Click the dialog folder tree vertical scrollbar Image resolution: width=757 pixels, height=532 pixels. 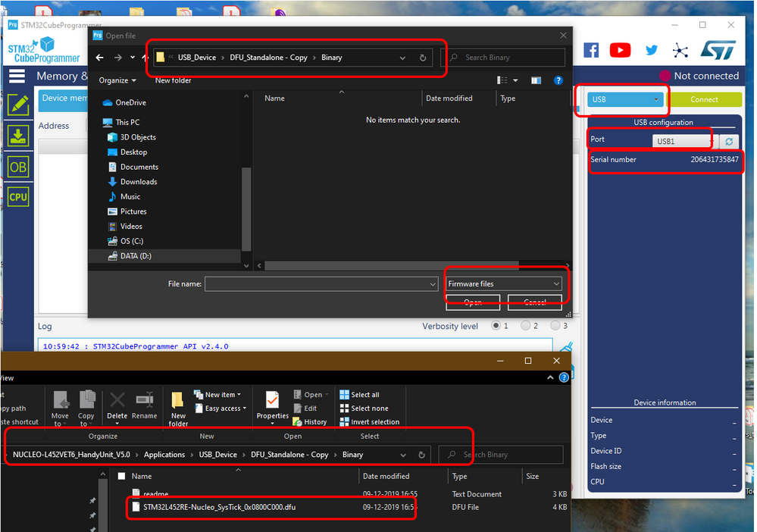tap(246, 209)
